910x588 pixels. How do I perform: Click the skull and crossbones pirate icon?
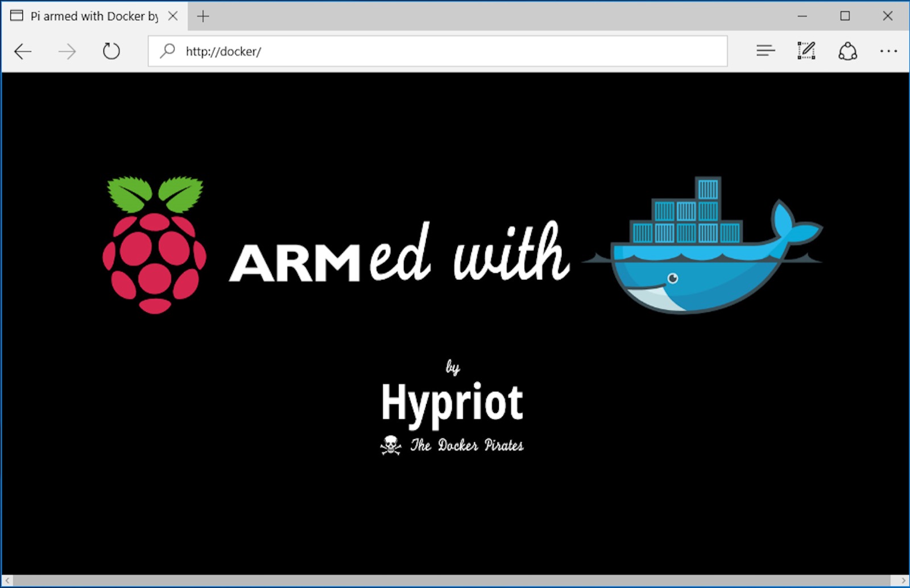click(x=391, y=445)
